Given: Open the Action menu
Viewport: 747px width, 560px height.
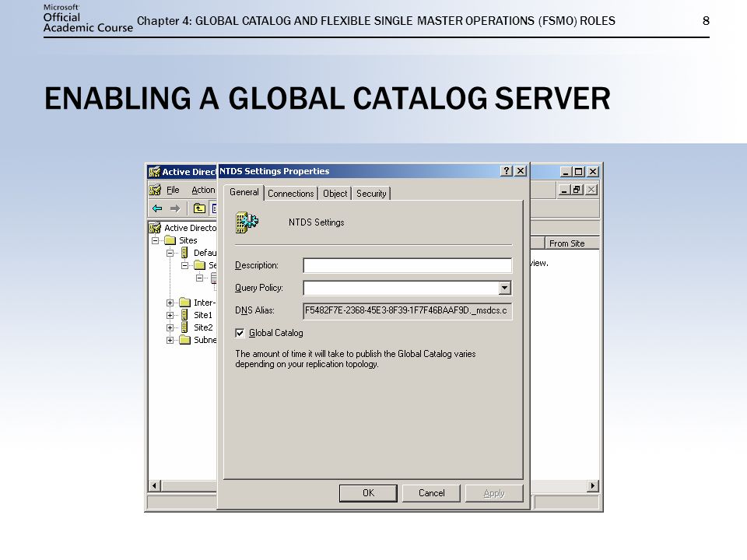Looking at the screenshot, I should pyautogui.click(x=203, y=190).
